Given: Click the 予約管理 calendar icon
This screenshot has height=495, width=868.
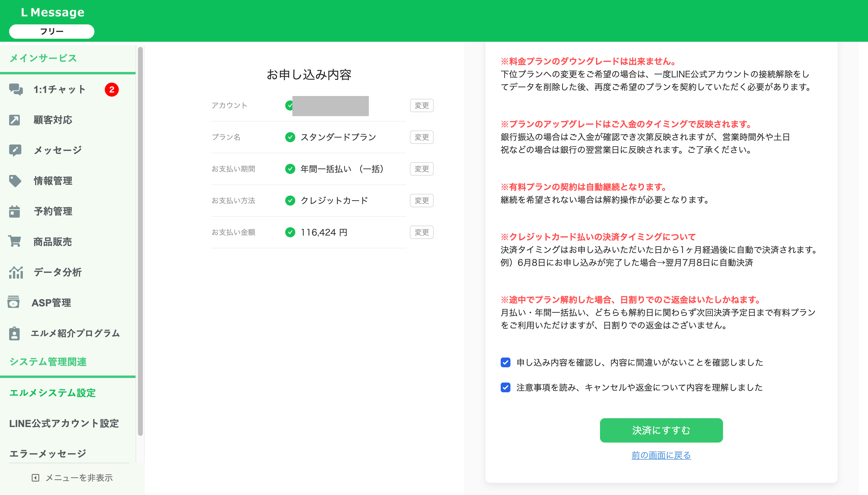Looking at the screenshot, I should point(14,211).
